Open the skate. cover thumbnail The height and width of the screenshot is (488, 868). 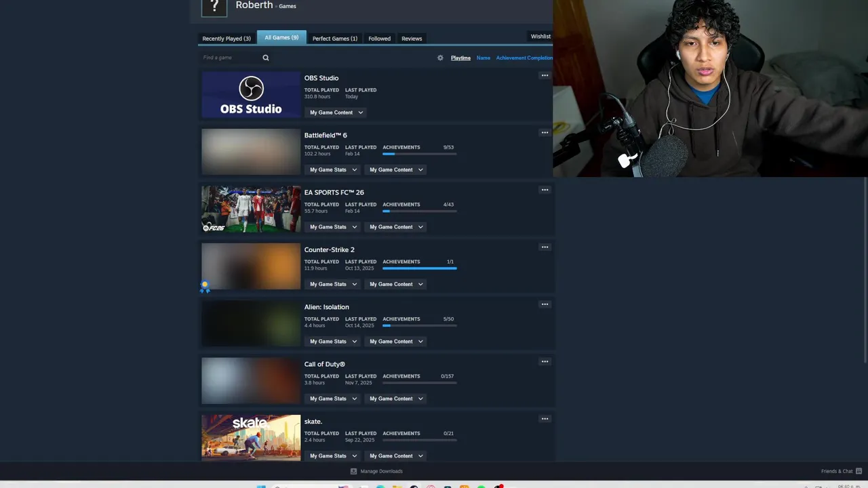tap(251, 438)
